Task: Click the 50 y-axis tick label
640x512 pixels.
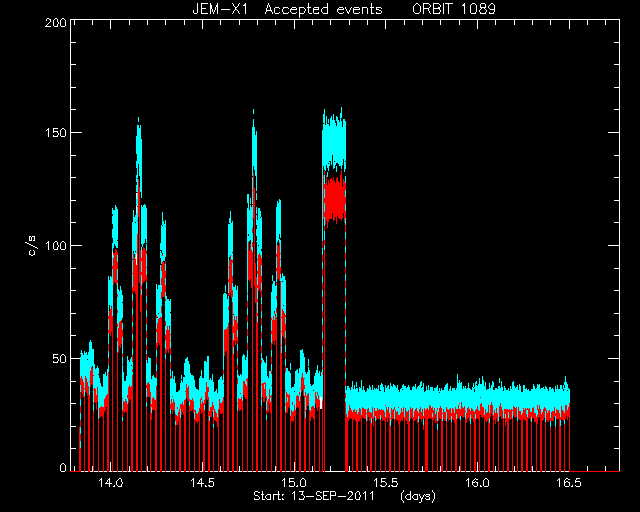Action: 60,358
